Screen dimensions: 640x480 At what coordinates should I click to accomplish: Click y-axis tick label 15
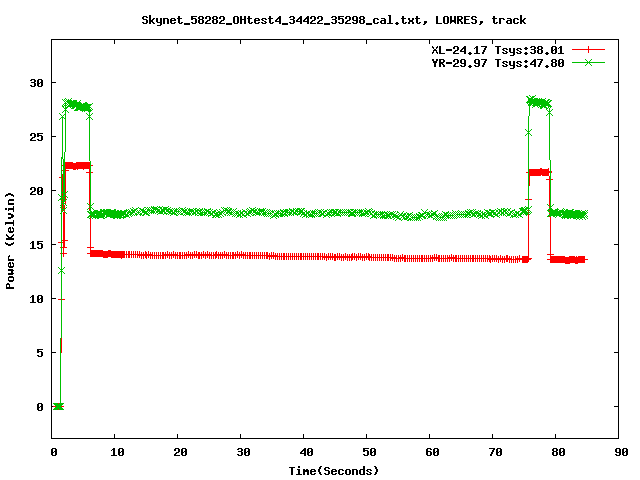tap(37, 244)
